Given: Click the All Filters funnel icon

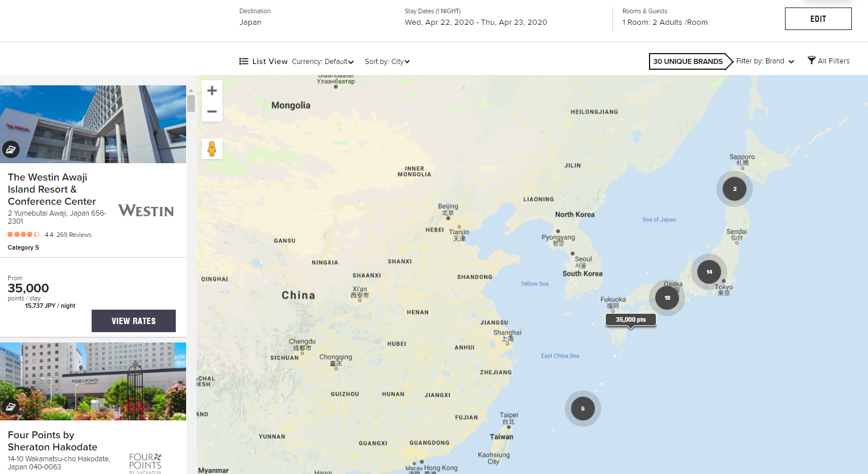Looking at the screenshot, I should pos(812,61).
